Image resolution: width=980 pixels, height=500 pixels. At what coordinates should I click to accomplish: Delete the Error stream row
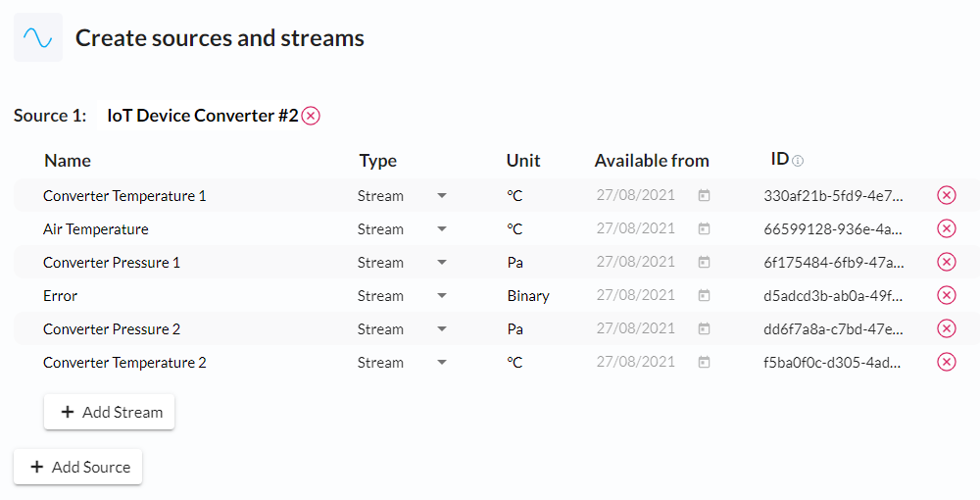pyautogui.click(x=947, y=295)
